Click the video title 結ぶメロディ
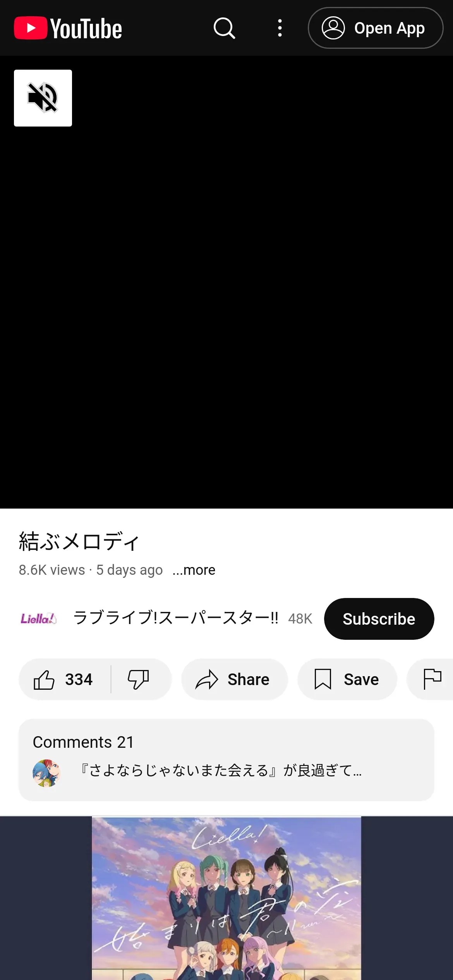Screen dimensions: 453x980 click(79, 541)
